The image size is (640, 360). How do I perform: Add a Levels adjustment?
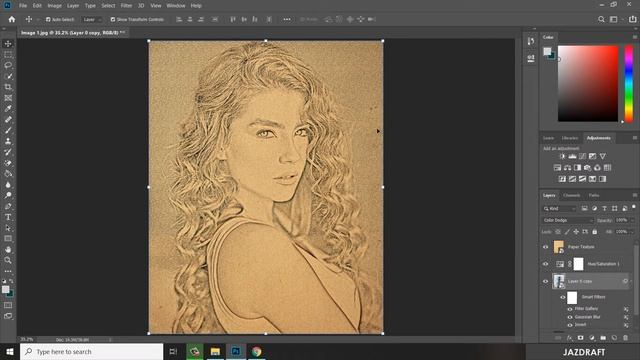click(x=572, y=156)
